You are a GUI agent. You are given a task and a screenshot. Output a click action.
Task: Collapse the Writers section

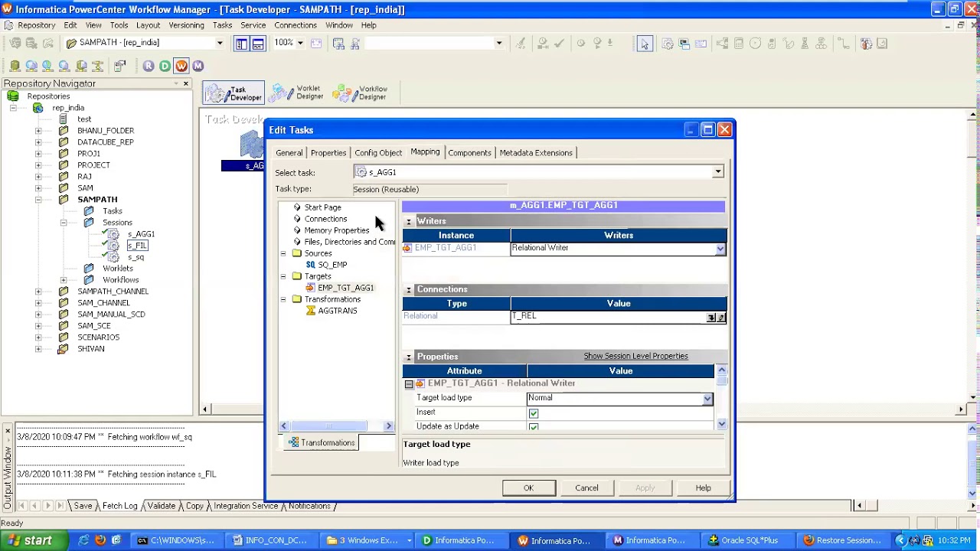409,222
